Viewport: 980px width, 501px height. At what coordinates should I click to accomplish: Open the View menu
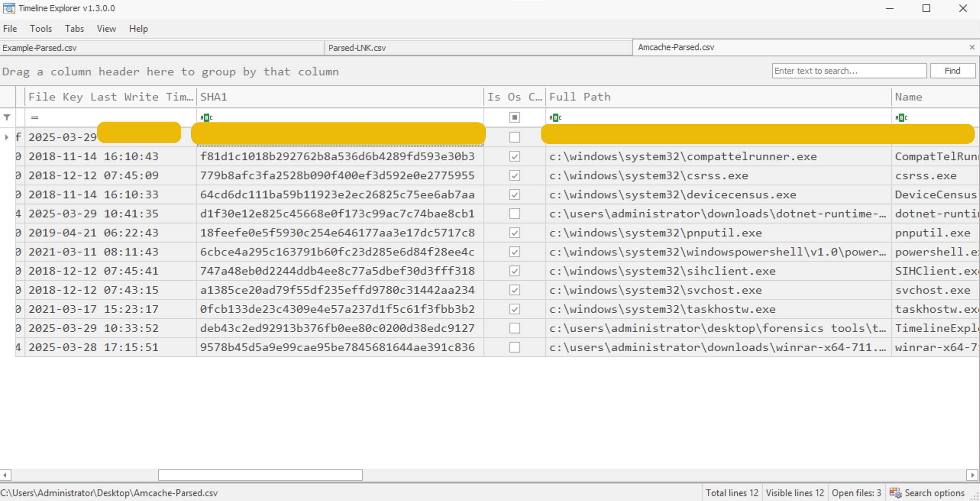[x=106, y=29]
